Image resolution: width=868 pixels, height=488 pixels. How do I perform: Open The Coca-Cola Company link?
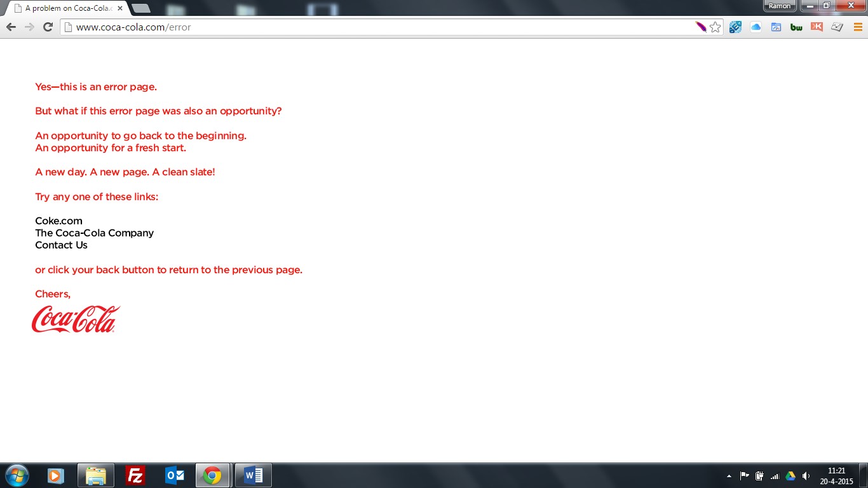pos(94,233)
